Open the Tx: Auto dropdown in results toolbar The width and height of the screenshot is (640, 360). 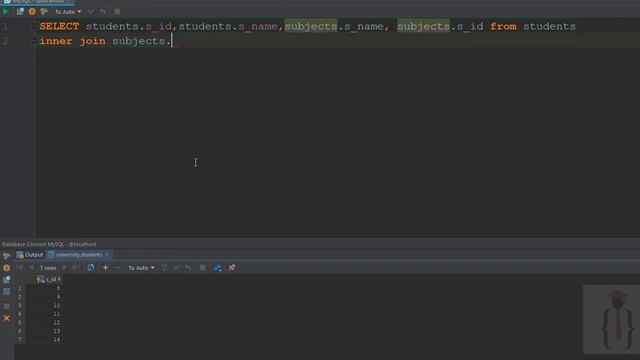pyautogui.click(x=141, y=268)
